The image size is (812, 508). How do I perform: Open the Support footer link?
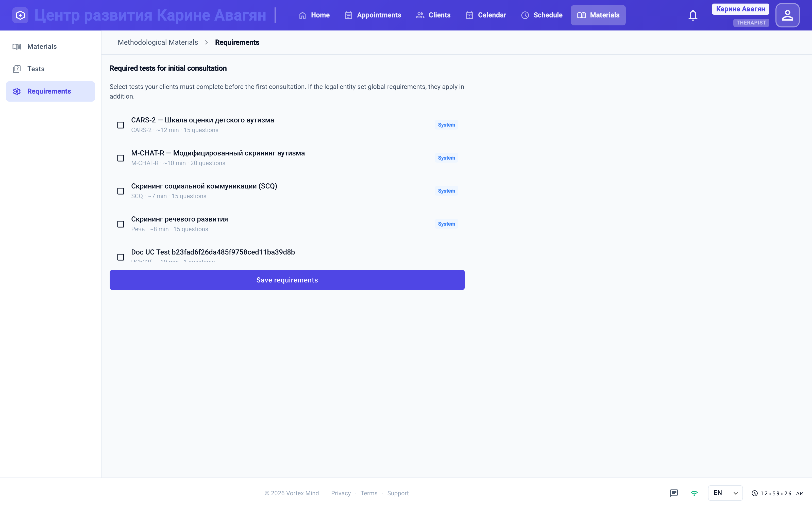398,493
